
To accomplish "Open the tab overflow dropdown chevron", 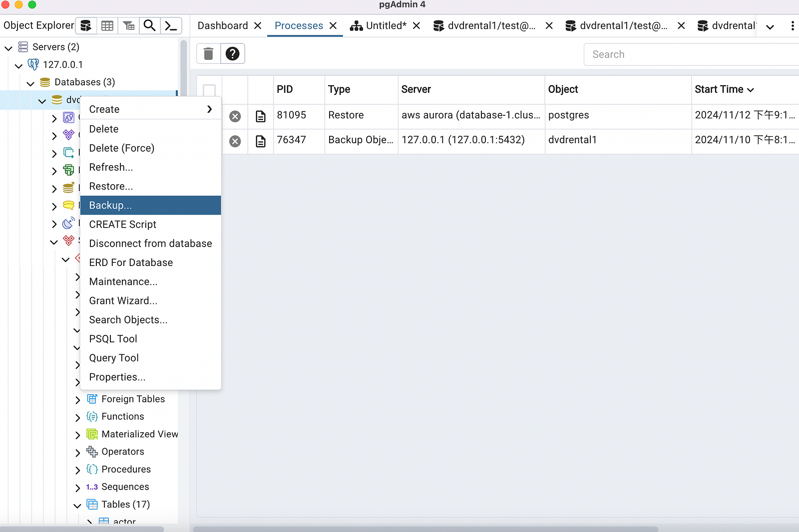I will [770, 26].
